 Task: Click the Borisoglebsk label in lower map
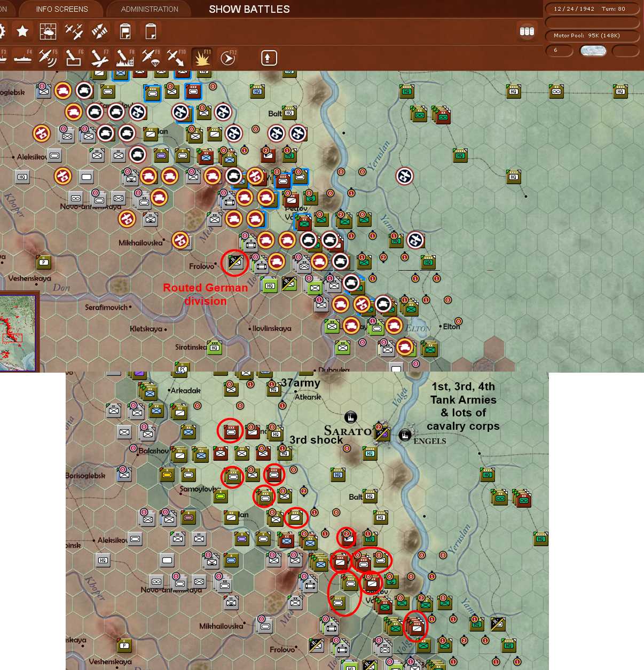[85, 476]
